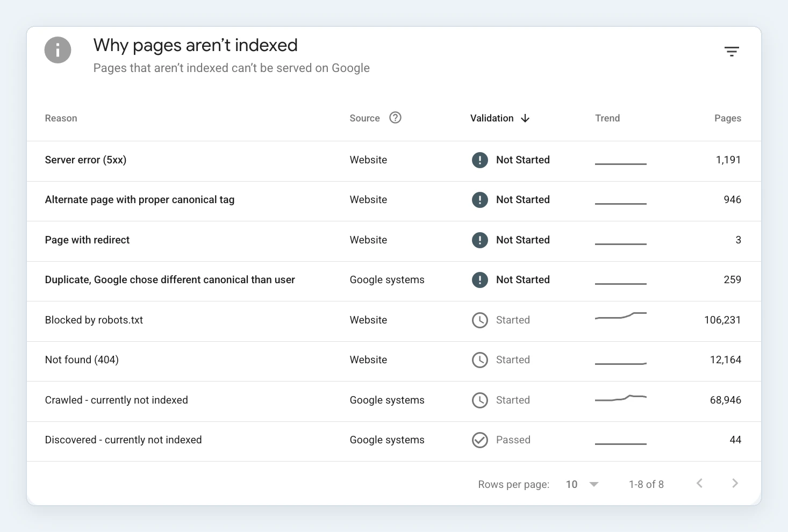Screen dimensions: 788x532
Task: Click the alert icon for Alternate page row
Action: coord(479,200)
